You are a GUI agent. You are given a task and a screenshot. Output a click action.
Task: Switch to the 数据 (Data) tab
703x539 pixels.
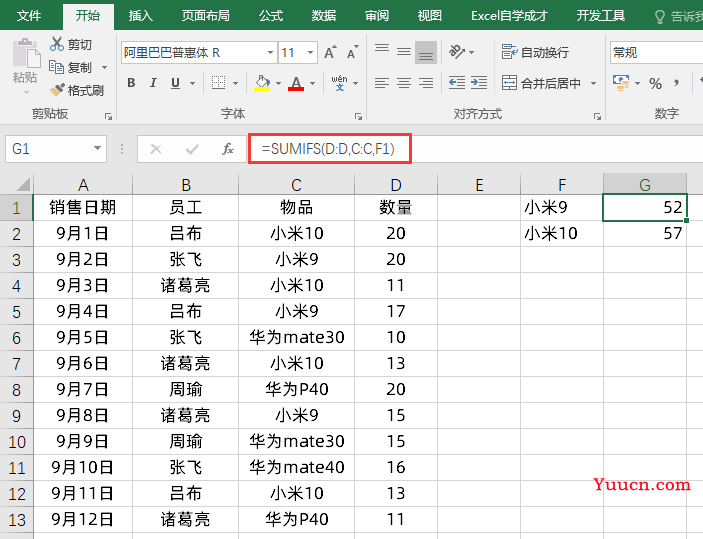coord(324,16)
